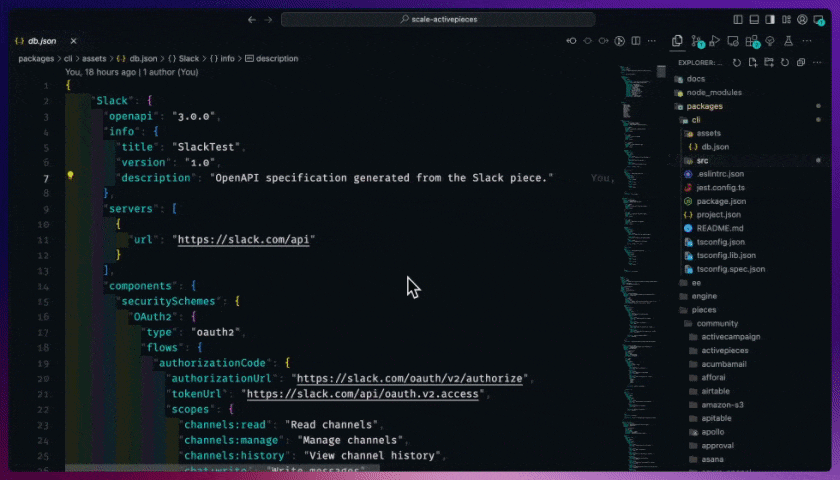Open the Extensions view
Screen dimensions: 840x480
pos(752,41)
